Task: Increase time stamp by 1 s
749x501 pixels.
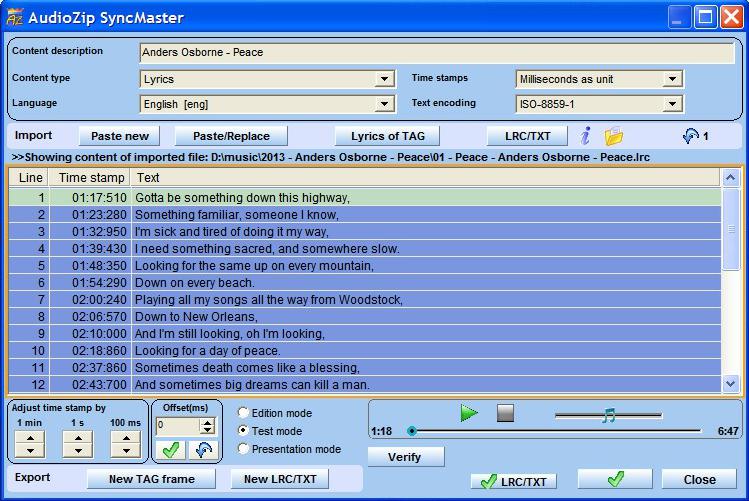Action: click(x=78, y=438)
